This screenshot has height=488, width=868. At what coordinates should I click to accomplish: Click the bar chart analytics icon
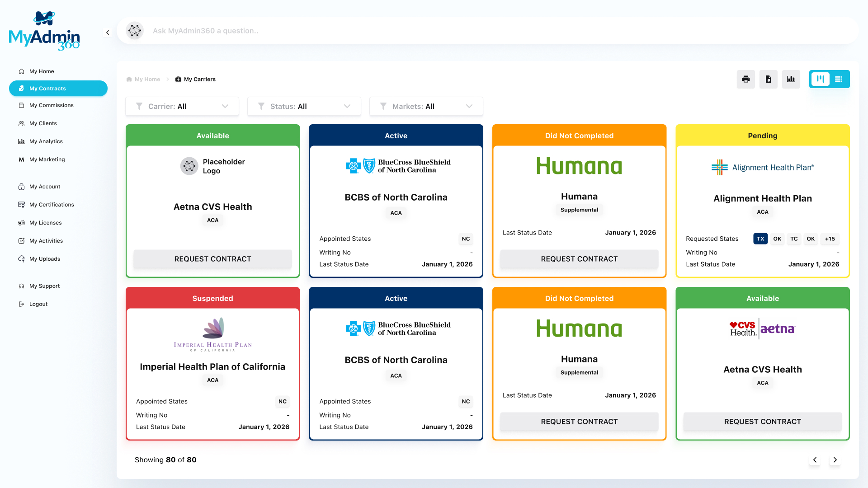point(791,79)
